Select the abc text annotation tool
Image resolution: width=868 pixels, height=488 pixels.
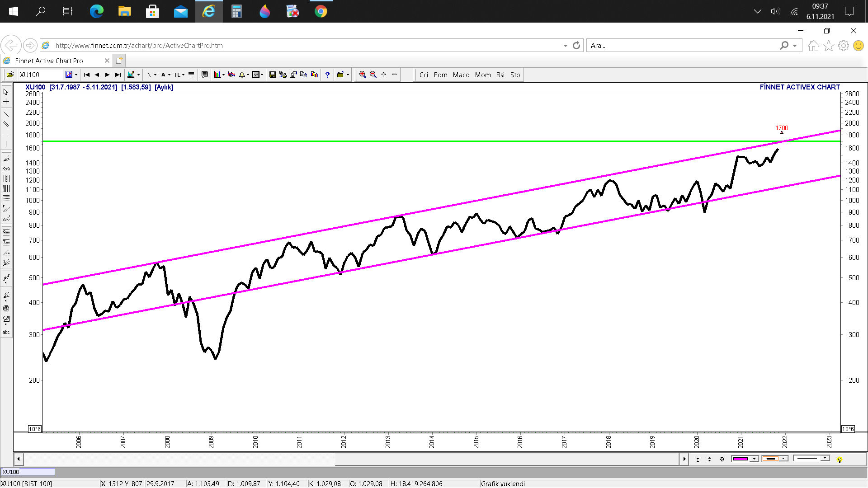coord(6,333)
